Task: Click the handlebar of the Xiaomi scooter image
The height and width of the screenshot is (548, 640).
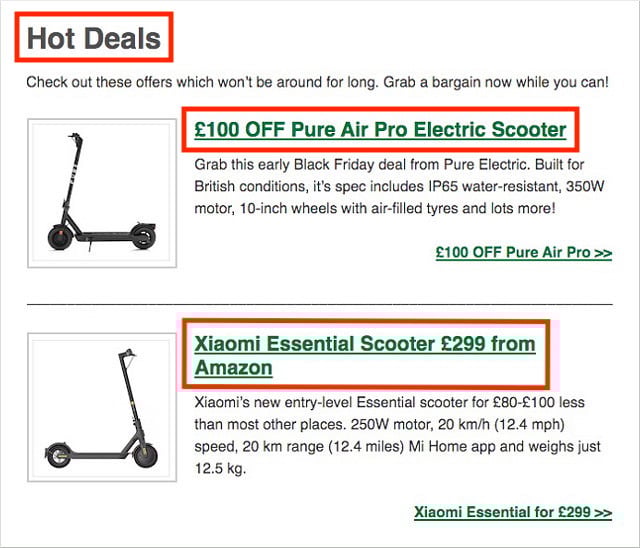Action: pyautogui.click(x=127, y=353)
